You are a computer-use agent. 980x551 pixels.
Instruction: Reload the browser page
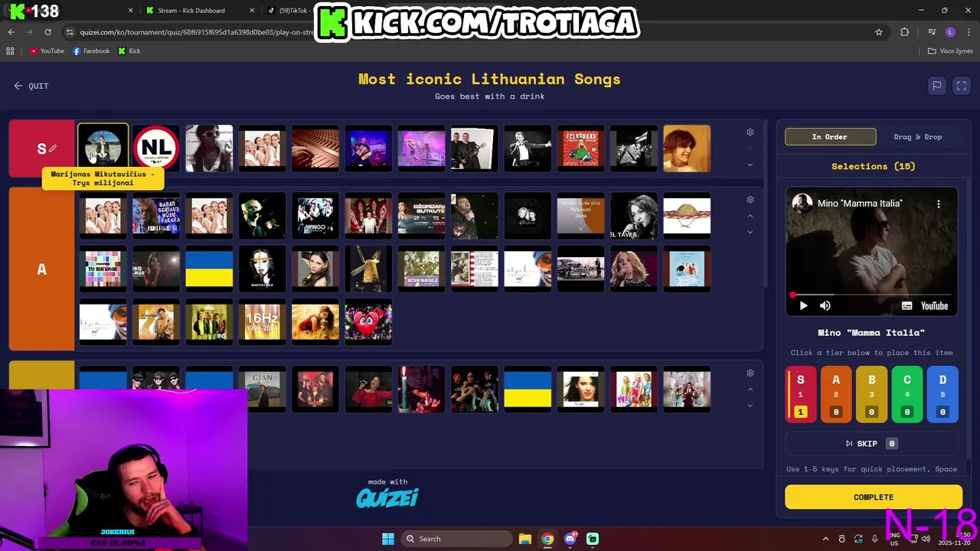point(47,32)
